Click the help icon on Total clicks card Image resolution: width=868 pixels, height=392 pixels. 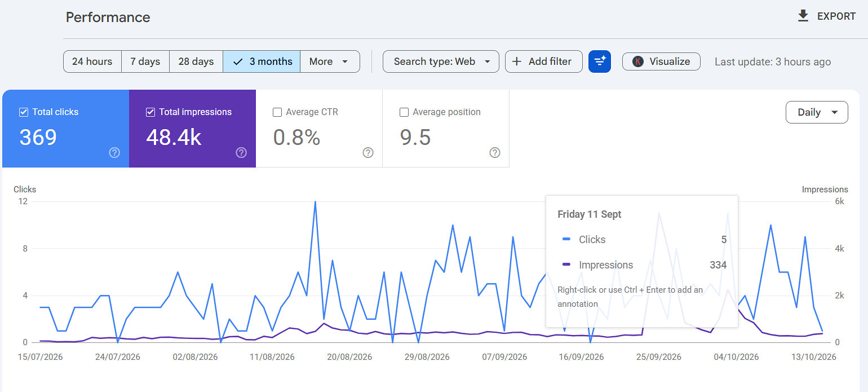tap(114, 152)
